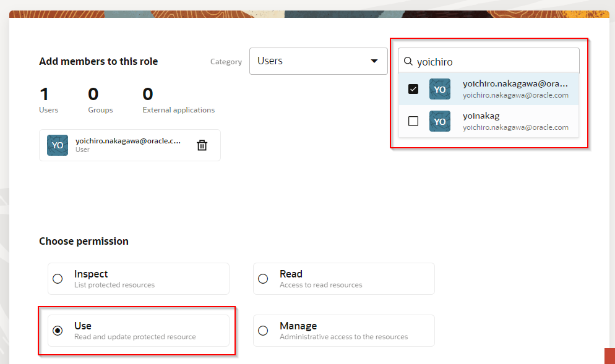
Task: Click avatar of first checked search result
Action: click(x=439, y=89)
